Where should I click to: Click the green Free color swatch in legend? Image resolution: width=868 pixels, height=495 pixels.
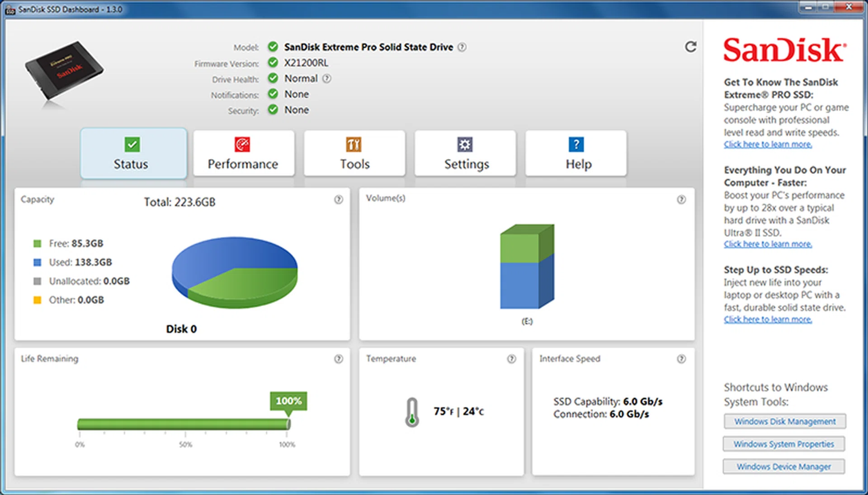click(x=38, y=244)
